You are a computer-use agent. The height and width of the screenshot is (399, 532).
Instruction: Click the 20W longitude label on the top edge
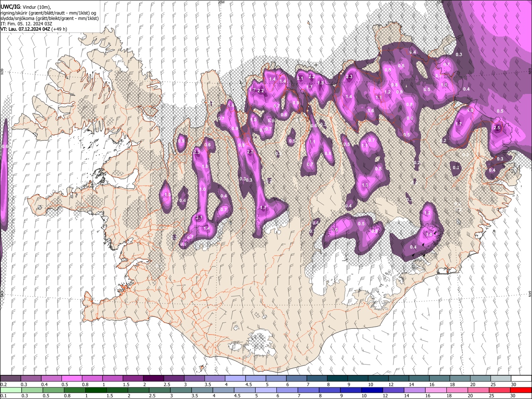click(x=221, y=2)
